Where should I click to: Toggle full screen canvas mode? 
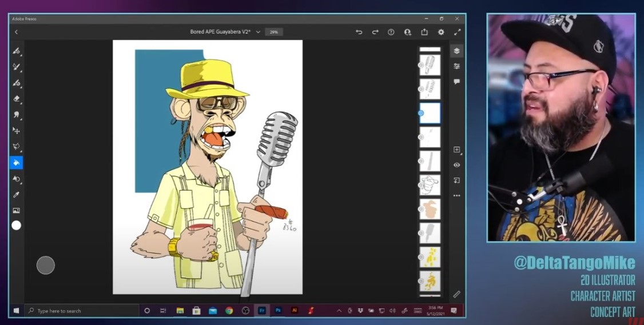pyautogui.click(x=457, y=32)
